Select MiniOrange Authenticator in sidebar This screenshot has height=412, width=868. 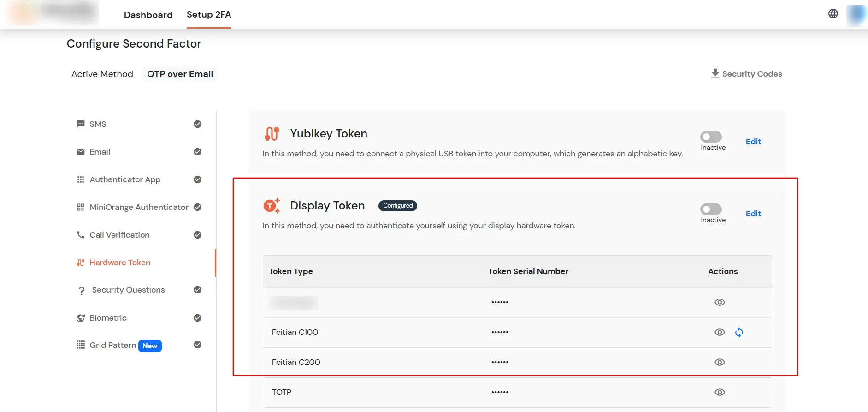pyautogui.click(x=139, y=207)
